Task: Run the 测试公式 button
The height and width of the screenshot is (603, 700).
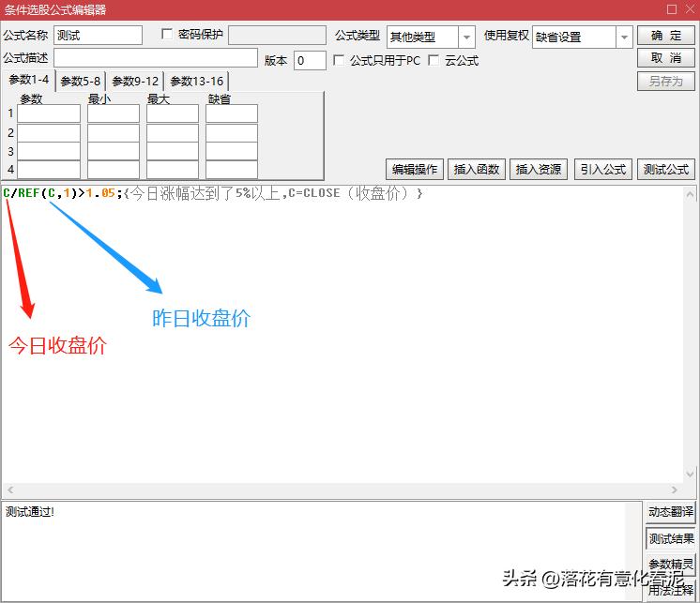Action: (666, 169)
